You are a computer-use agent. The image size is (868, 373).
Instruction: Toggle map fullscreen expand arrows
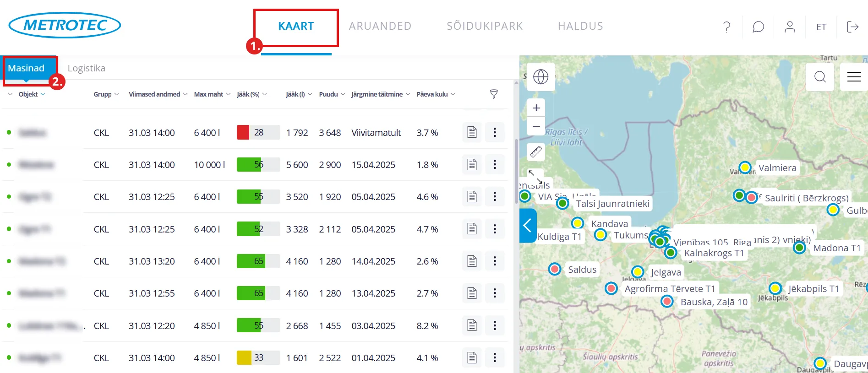pos(535,176)
